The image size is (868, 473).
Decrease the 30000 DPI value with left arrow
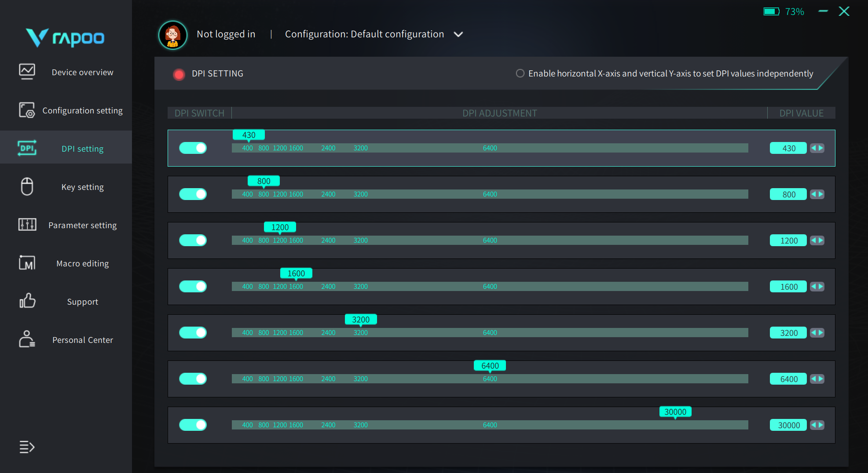point(813,425)
